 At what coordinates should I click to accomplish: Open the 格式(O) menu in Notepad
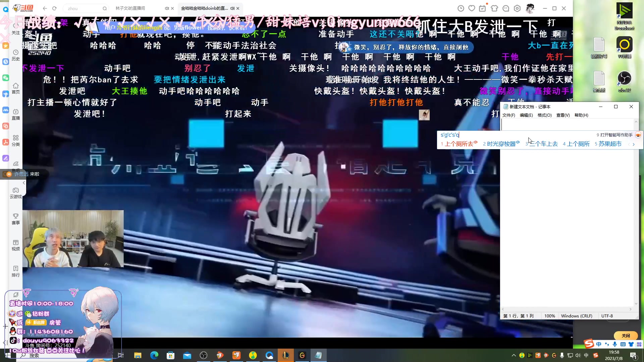tap(545, 115)
